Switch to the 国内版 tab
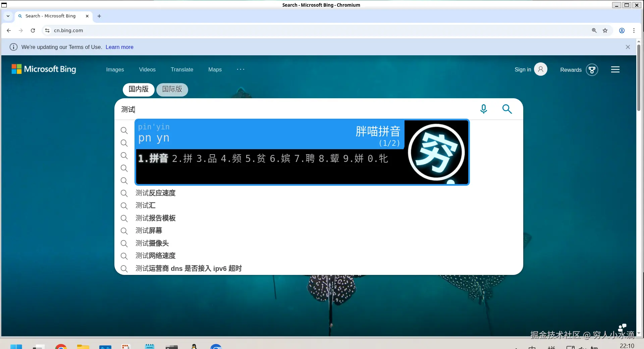The height and width of the screenshot is (349, 644). pos(138,90)
